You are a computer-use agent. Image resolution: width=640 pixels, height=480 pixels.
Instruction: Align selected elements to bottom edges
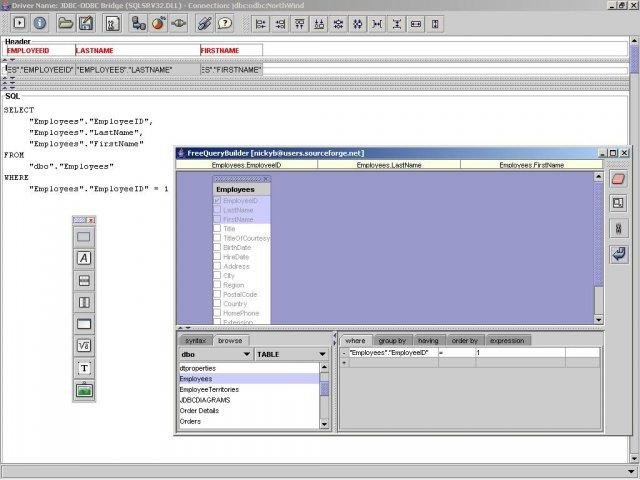[x=319, y=24]
